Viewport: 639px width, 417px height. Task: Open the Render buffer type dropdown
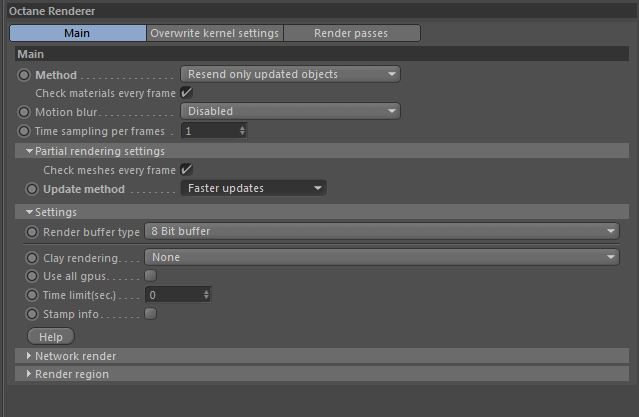(382, 232)
